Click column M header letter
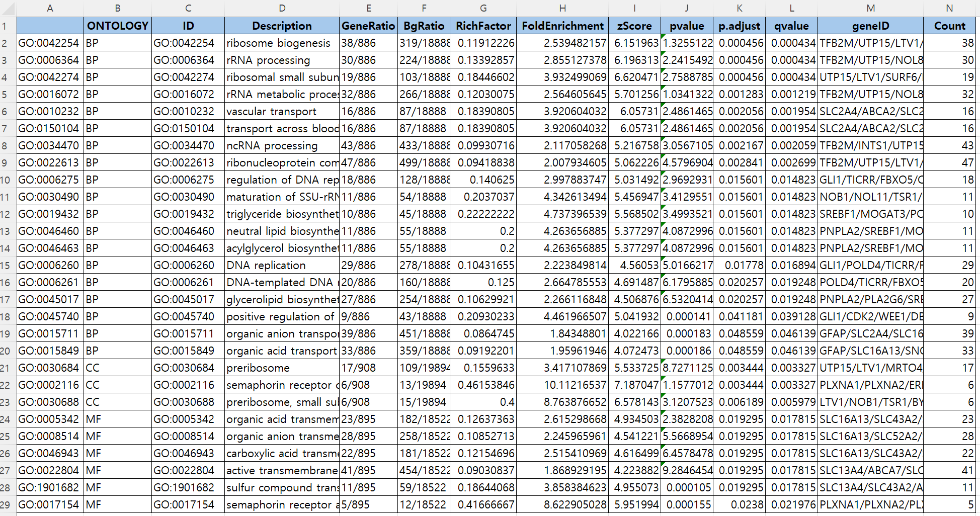 870,8
